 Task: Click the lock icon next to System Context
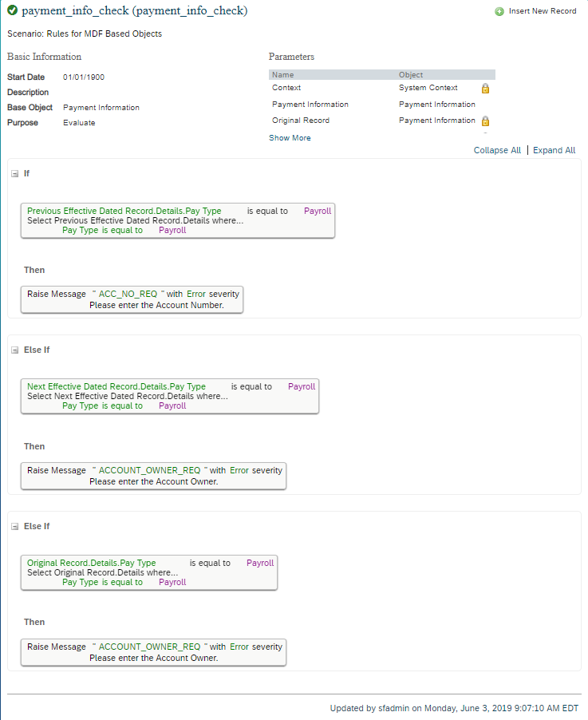[x=485, y=88]
